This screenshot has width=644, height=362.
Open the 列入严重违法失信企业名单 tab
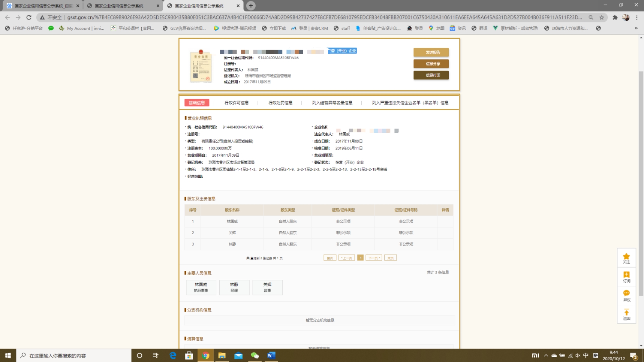[x=410, y=103]
